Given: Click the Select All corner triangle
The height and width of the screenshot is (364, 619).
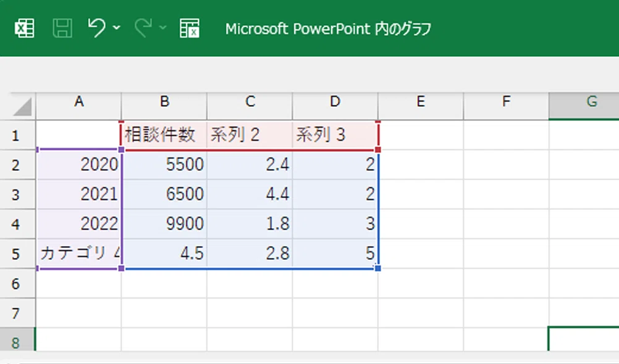Looking at the screenshot, I should 22,107.
